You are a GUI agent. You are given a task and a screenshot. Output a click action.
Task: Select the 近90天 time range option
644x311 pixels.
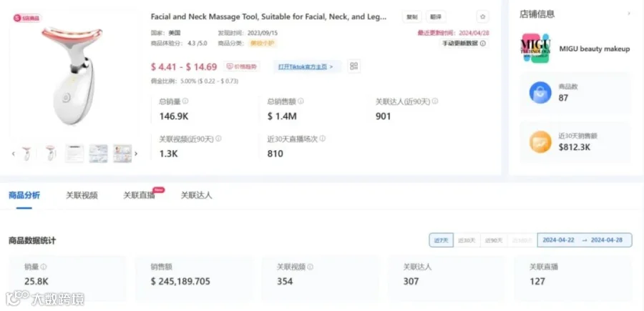coord(494,240)
